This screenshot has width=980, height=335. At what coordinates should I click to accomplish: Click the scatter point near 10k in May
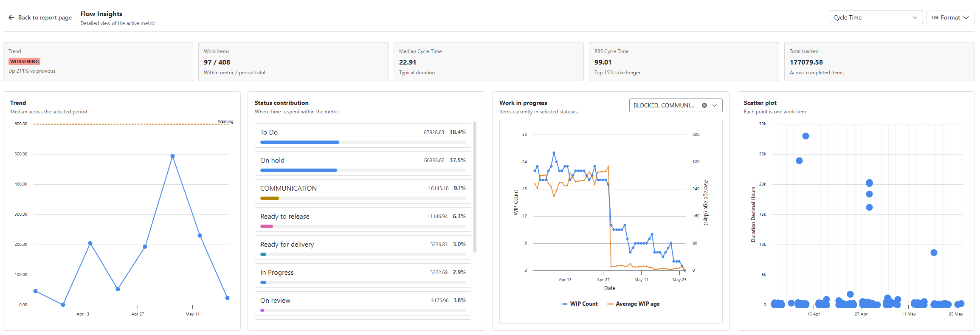(934, 253)
